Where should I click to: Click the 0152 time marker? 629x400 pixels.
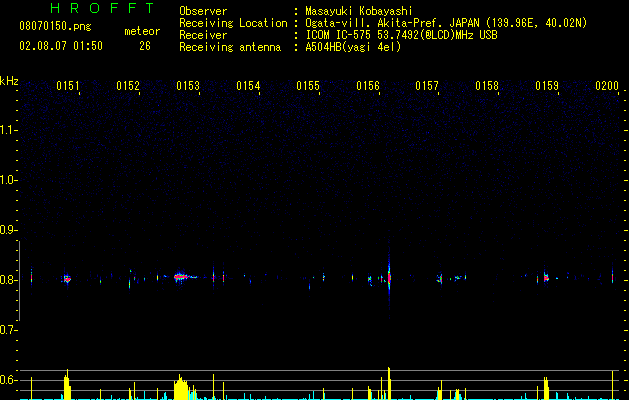[x=128, y=86]
